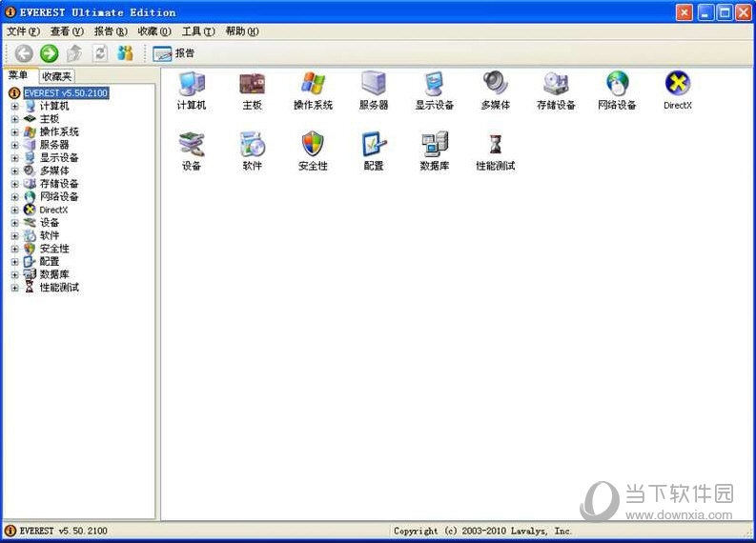Open the 报告(R) menu

click(x=111, y=31)
